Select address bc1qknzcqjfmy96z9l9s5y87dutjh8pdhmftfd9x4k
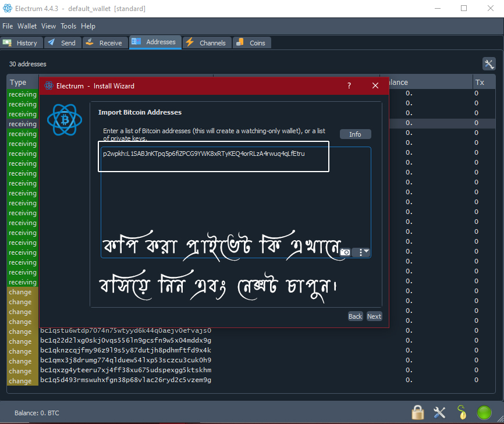 tap(126, 350)
